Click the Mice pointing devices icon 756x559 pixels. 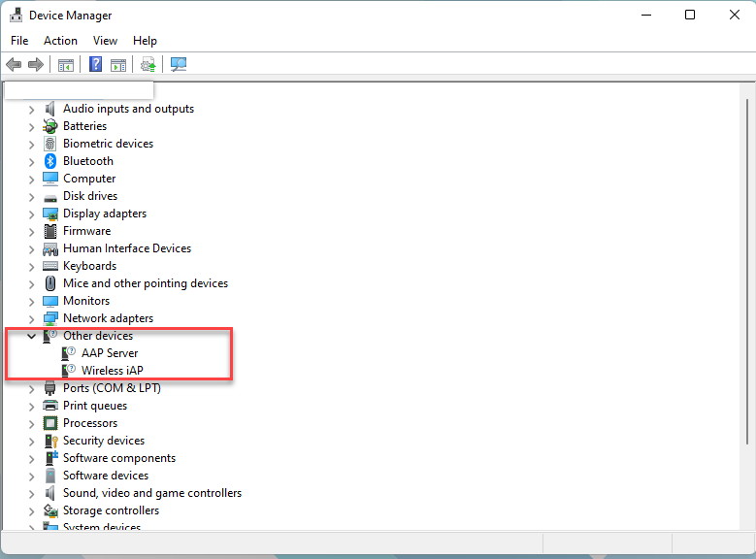[50, 283]
